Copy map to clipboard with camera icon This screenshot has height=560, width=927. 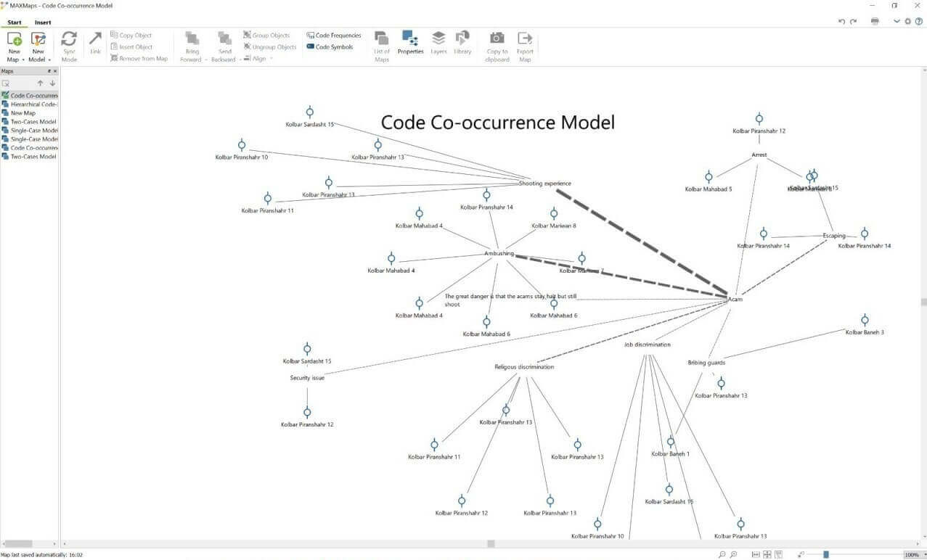(497, 39)
